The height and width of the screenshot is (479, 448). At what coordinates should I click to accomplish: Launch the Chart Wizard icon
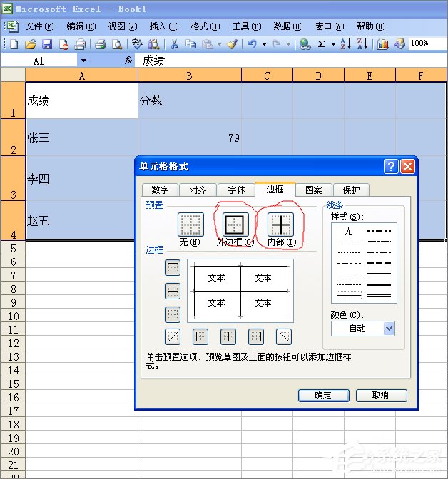pos(383,44)
